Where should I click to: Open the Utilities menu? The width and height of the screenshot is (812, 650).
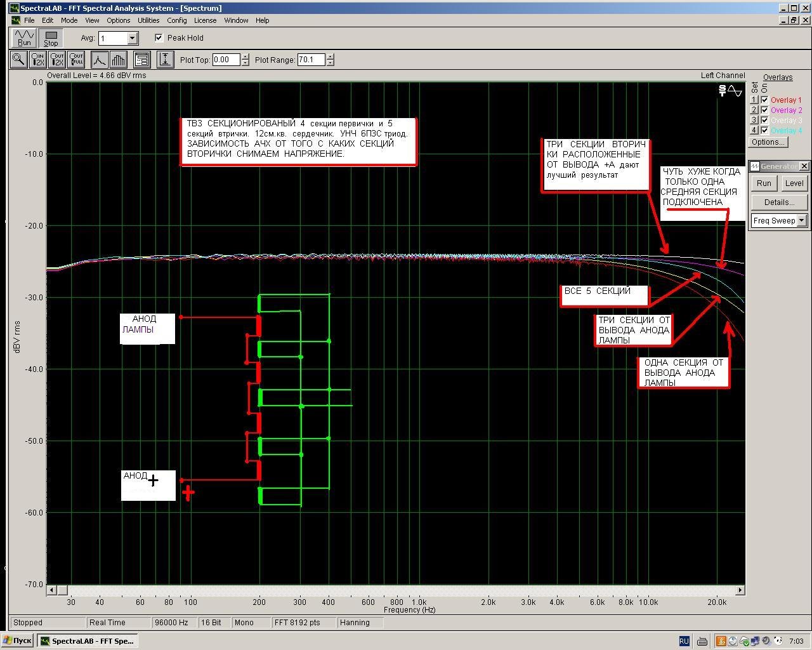point(148,20)
